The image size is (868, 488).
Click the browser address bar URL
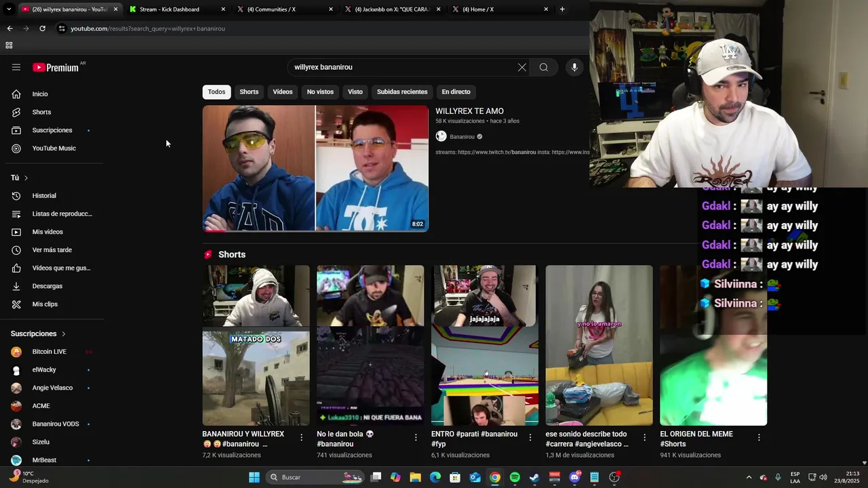pyautogui.click(x=148, y=28)
